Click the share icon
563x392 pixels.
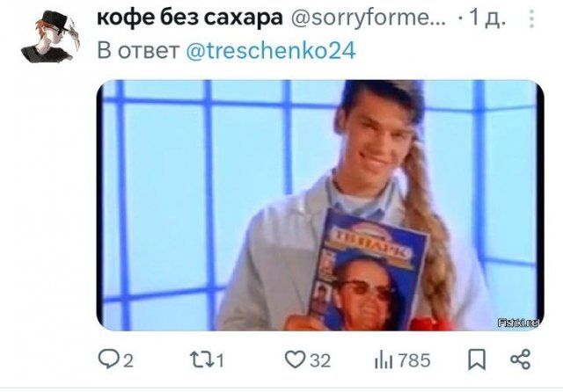tap(520, 359)
